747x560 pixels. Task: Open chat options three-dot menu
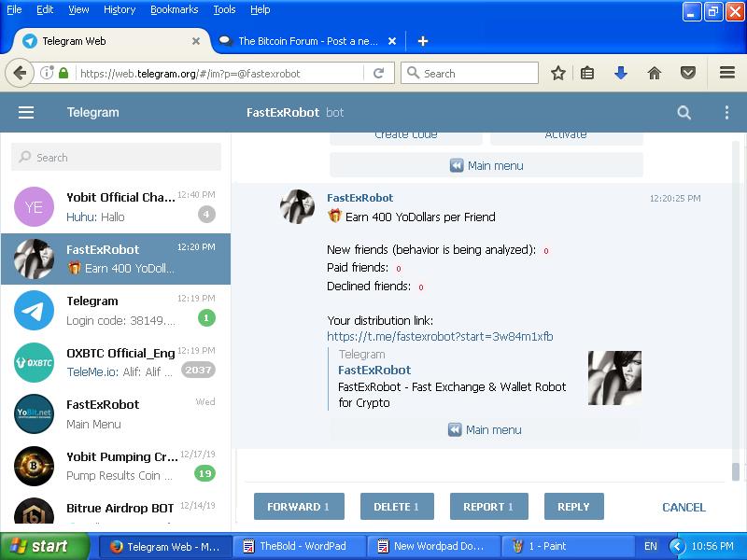coord(726,113)
